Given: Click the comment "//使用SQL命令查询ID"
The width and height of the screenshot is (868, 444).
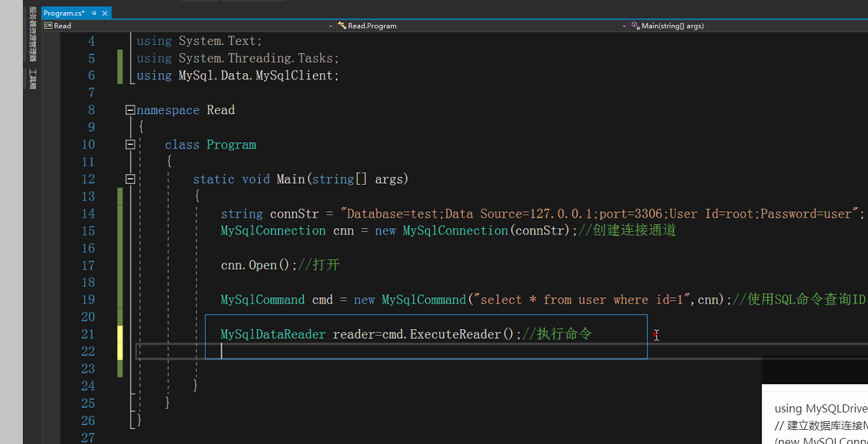Looking at the screenshot, I should point(799,300).
